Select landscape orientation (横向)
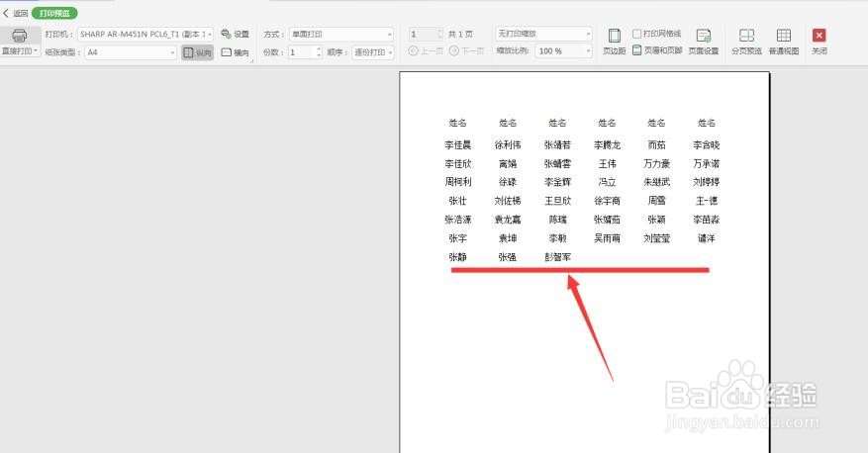Image resolution: width=868 pixels, height=453 pixels. (236, 52)
